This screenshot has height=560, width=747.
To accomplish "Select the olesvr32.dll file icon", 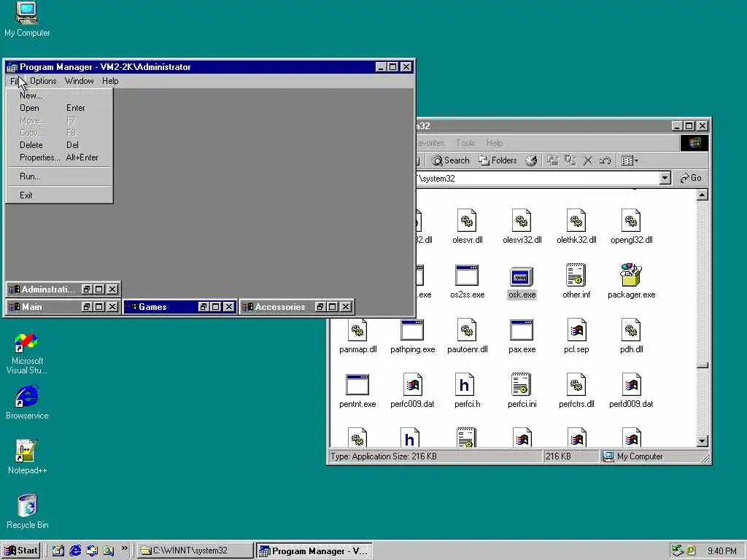I will [x=522, y=226].
